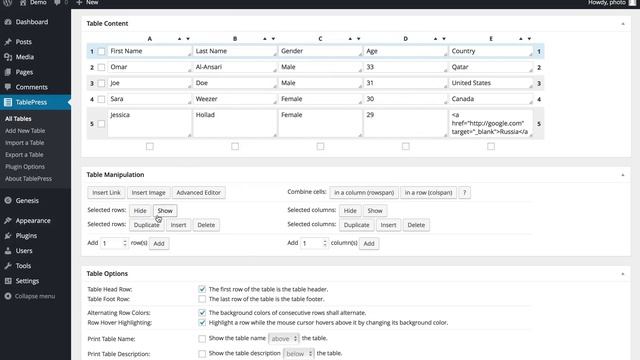
Task: Open Dashboard in the sidebar
Action: coord(31,22)
